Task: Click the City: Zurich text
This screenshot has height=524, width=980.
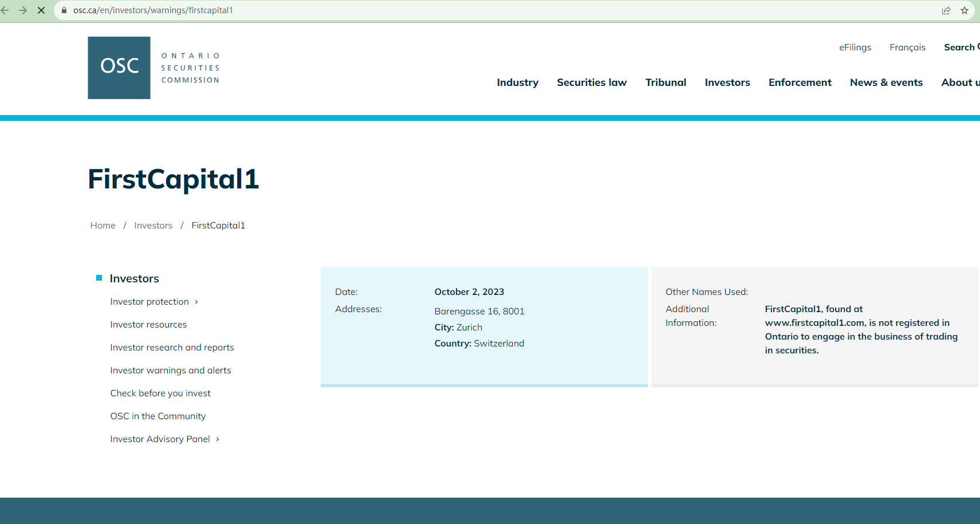Action: 458,328
